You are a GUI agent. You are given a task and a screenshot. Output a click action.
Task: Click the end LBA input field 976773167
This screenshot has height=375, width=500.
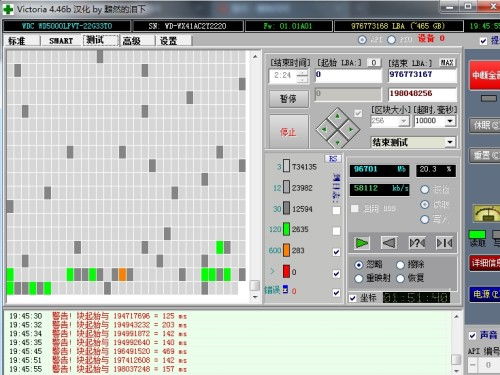tap(422, 75)
